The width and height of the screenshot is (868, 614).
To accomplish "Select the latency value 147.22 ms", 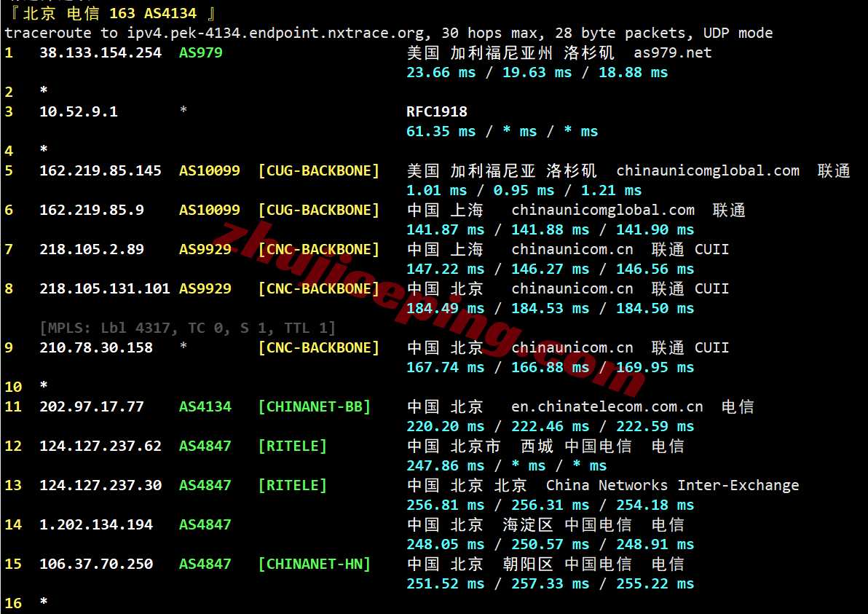I will click(445, 269).
